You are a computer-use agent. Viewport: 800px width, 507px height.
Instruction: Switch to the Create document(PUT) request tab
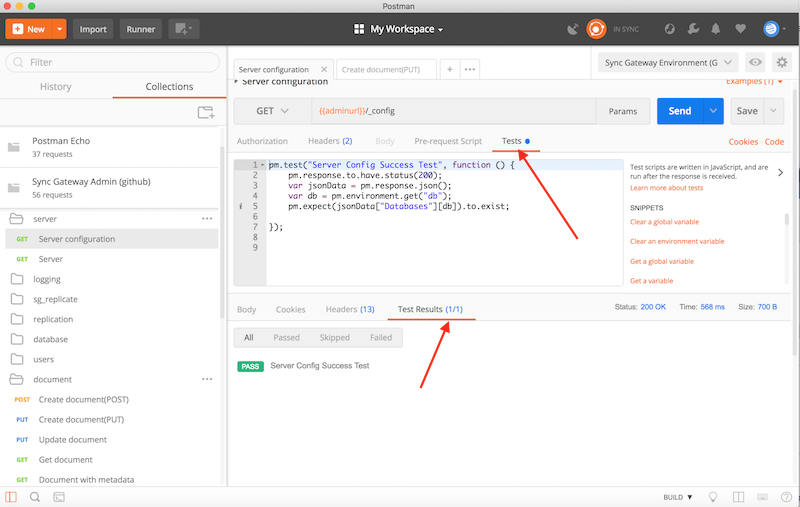pyautogui.click(x=386, y=69)
